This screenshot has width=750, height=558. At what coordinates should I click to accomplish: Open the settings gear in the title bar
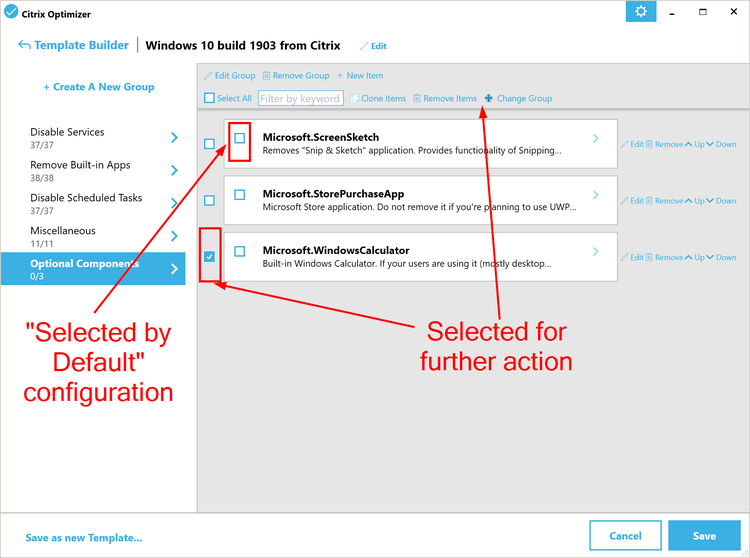click(640, 11)
